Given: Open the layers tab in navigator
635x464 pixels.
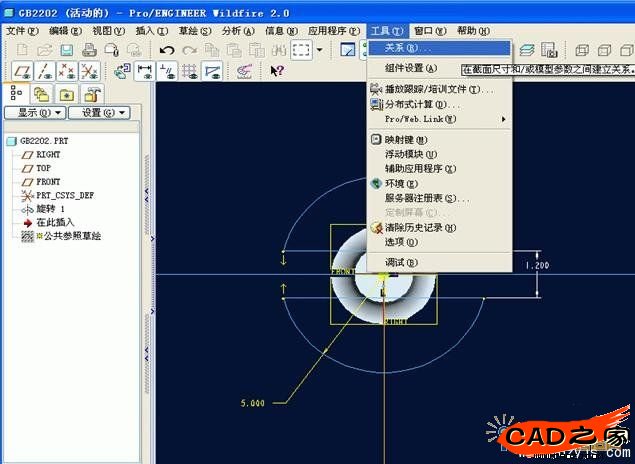Looking at the screenshot, I should (41, 93).
